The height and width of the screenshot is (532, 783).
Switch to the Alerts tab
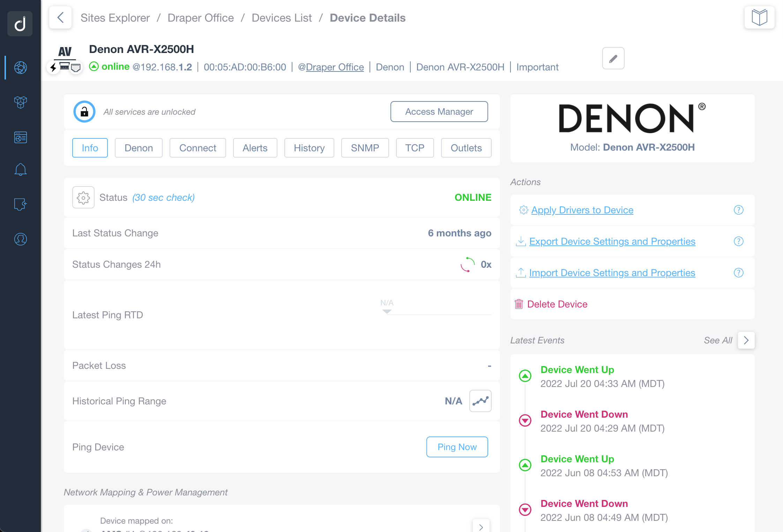[x=255, y=147]
